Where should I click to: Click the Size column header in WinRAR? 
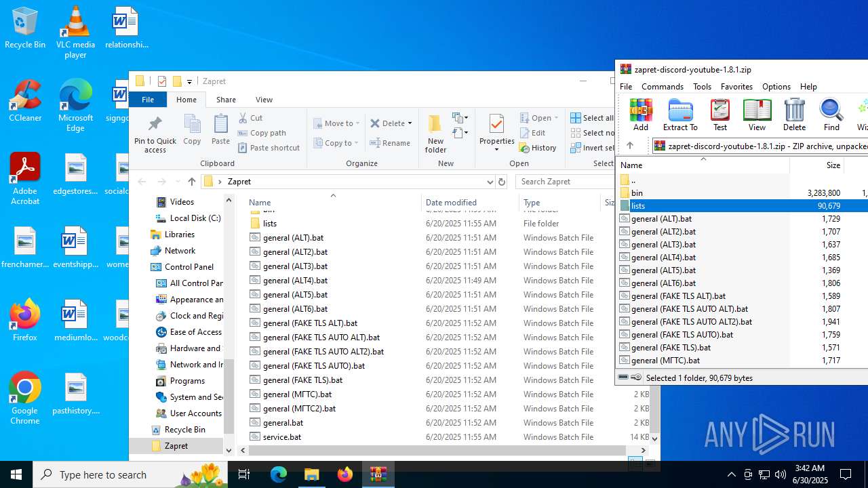[816, 165]
